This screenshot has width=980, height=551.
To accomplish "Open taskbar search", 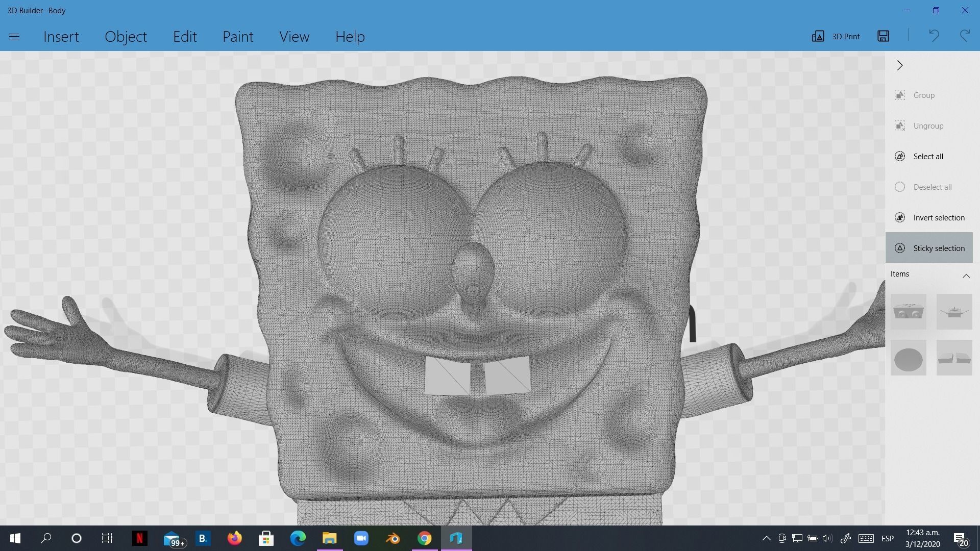I will pos(46,538).
